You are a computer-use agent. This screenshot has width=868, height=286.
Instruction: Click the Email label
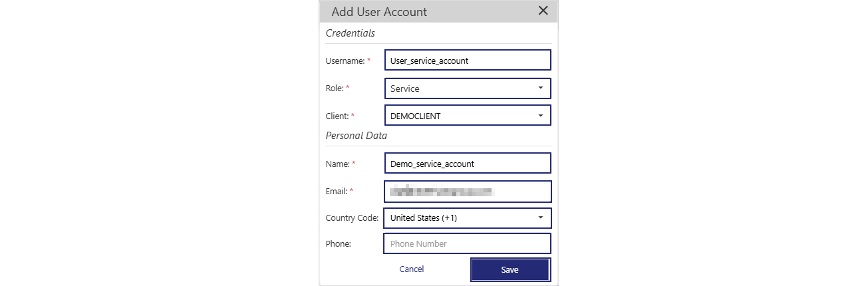[337, 192]
